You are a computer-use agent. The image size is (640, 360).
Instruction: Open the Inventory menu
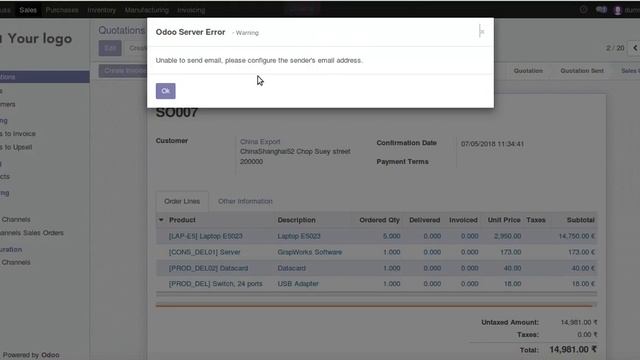pyautogui.click(x=102, y=10)
